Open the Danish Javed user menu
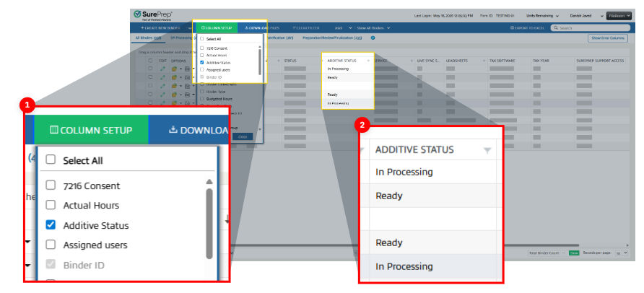This screenshot has width=644, height=293. 586,16
